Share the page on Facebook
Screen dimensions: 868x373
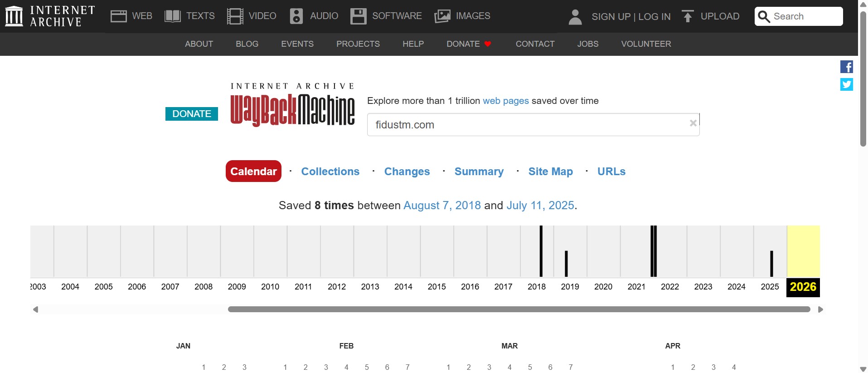coord(847,67)
